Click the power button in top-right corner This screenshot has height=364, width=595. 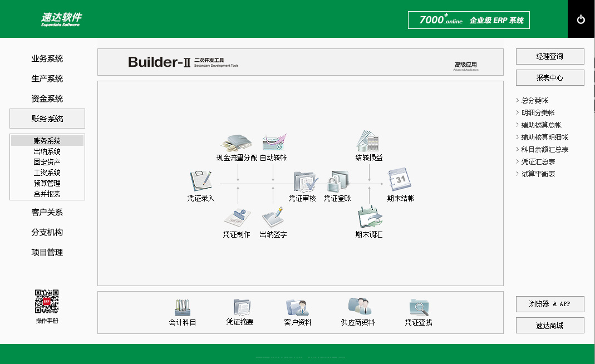(581, 19)
